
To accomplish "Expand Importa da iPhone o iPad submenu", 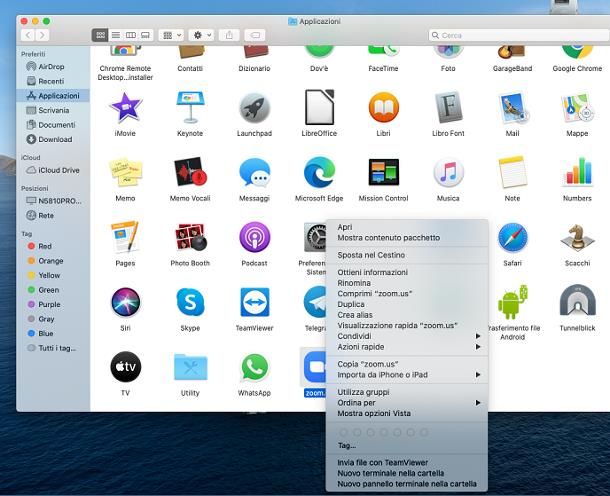I will pos(407,375).
